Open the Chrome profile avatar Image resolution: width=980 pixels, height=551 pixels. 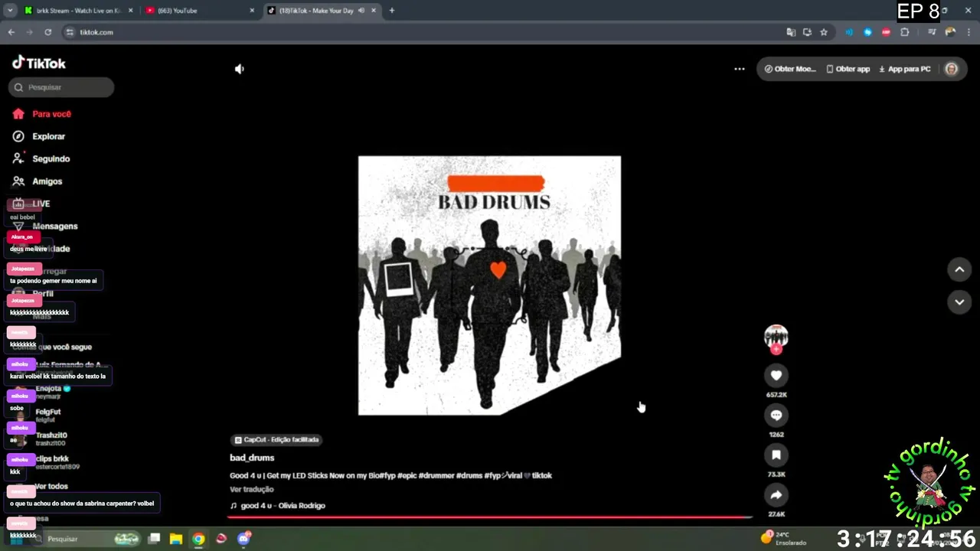point(950,32)
